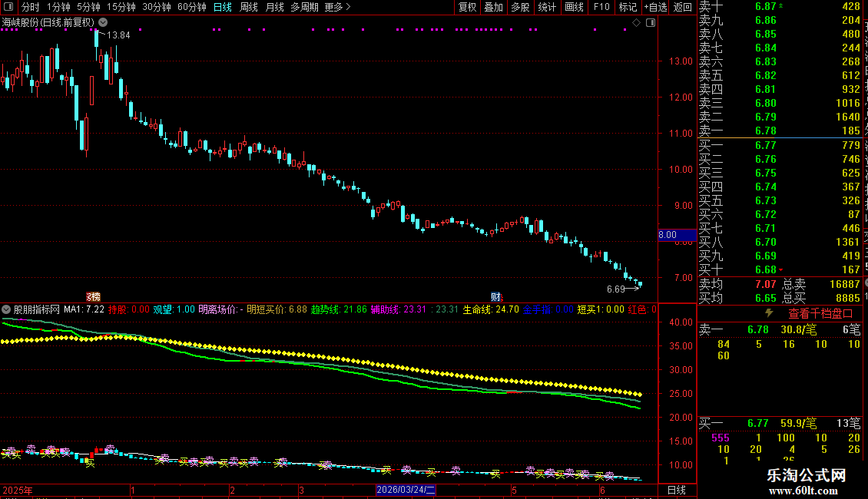Select the 1分钟 period tab

click(58, 7)
